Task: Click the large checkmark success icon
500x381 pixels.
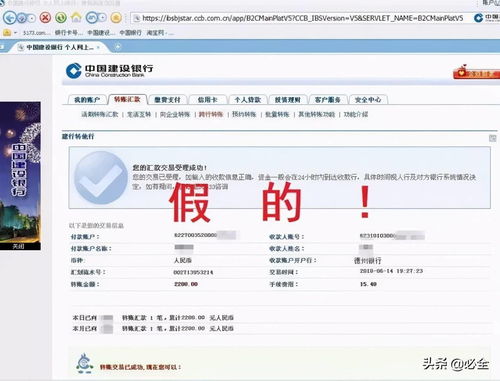Action: (x=101, y=177)
